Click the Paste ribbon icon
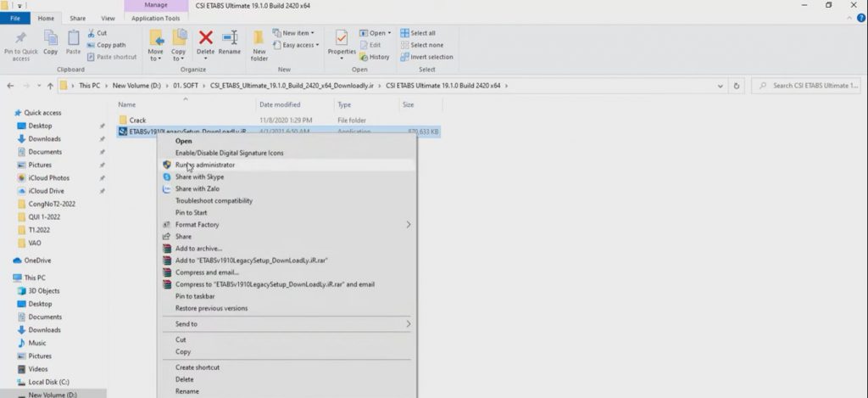 tap(73, 38)
